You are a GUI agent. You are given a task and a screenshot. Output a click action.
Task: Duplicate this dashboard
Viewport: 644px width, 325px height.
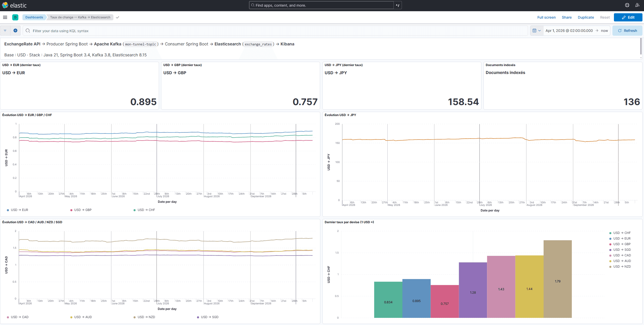(x=586, y=17)
